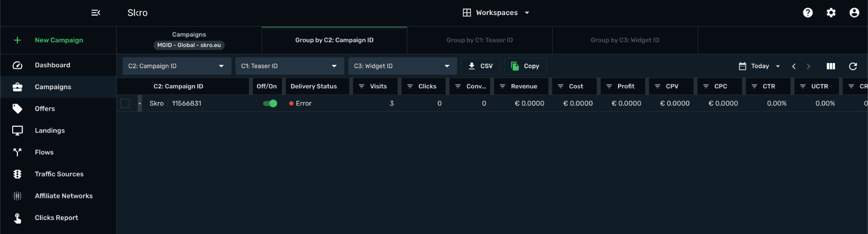
Task: Click the Copy button
Action: [x=525, y=66]
